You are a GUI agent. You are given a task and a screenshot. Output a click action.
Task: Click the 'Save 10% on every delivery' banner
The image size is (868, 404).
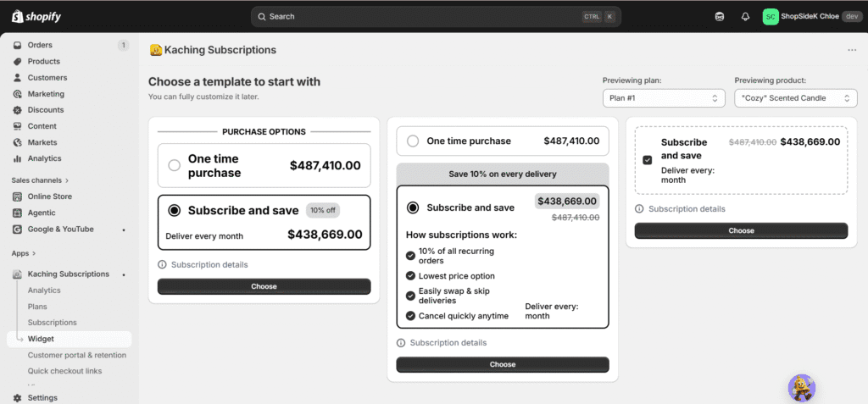[503, 174]
